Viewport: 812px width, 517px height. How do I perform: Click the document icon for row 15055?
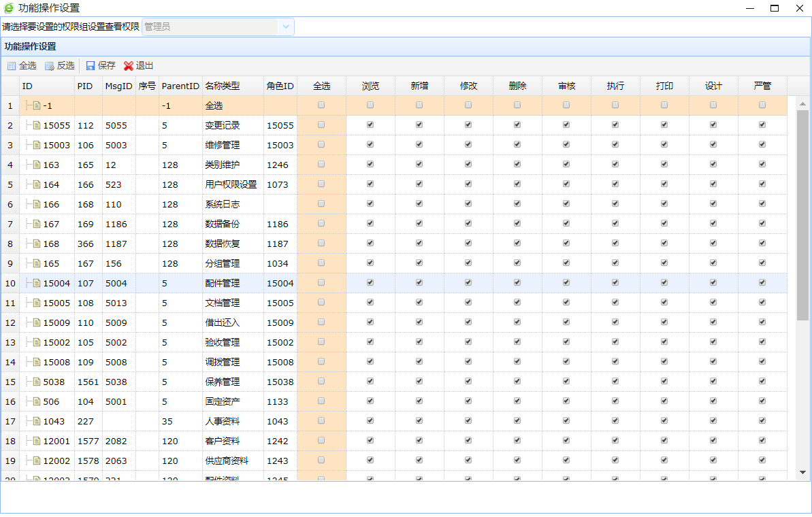point(37,125)
